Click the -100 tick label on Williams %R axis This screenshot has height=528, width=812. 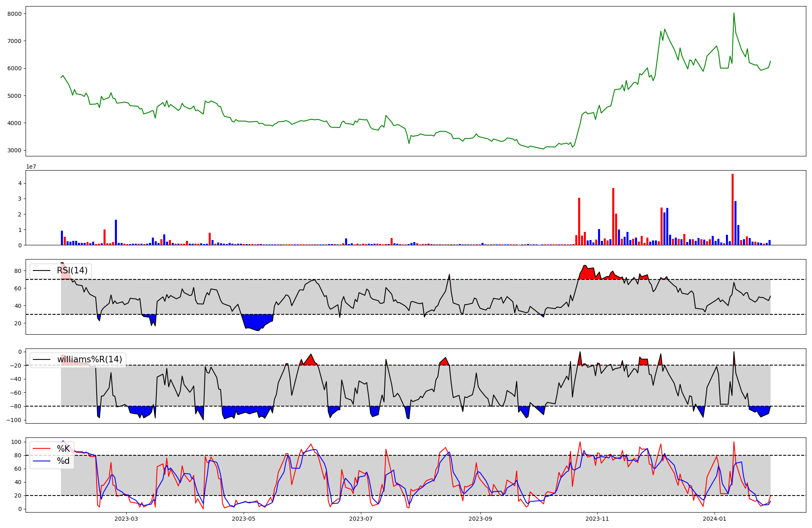[14, 420]
